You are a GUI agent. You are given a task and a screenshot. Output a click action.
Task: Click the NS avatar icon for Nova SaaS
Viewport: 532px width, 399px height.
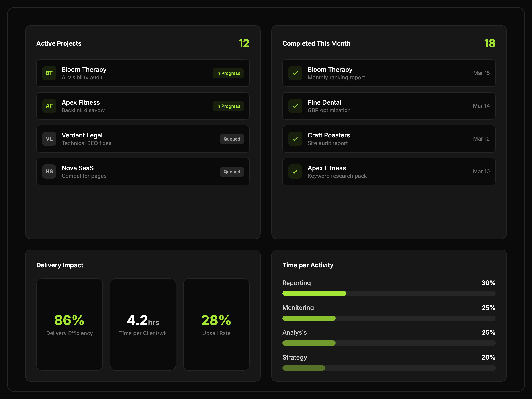[49, 172]
